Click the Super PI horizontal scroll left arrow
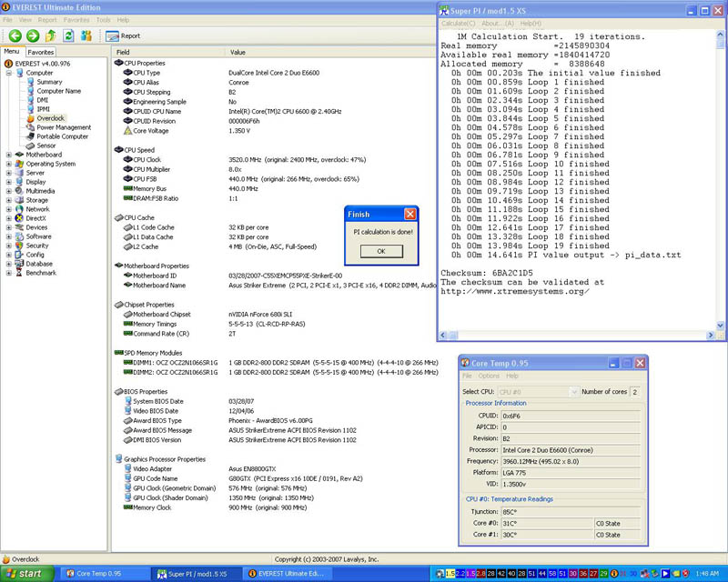728x582 pixels. coord(443,335)
